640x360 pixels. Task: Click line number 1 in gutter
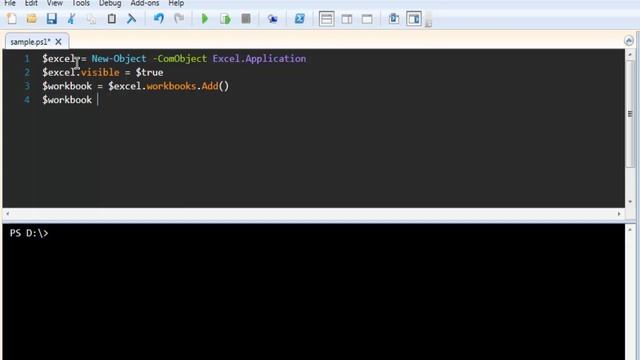click(x=27, y=59)
